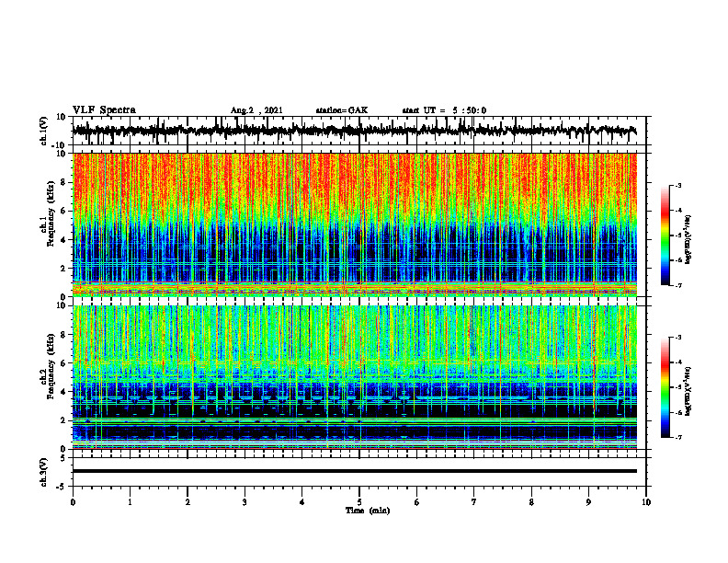Click the "2" tick on the time axis
The height and width of the screenshot is (563, 728).
click(x=188, y=502)
